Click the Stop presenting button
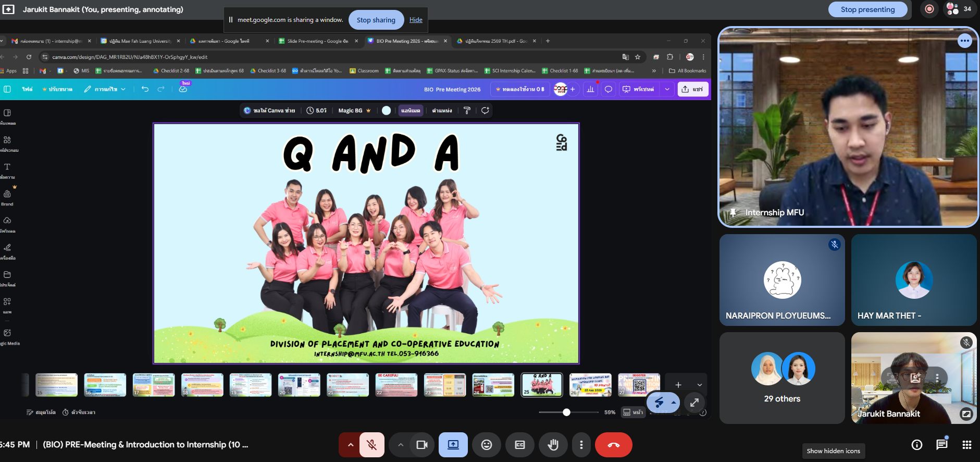This screenshot has width=980, height=462. (x=867, y=9)
